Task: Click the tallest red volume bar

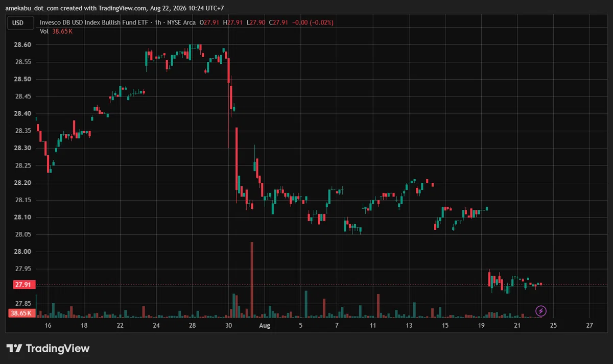Action: pos(252,280)
